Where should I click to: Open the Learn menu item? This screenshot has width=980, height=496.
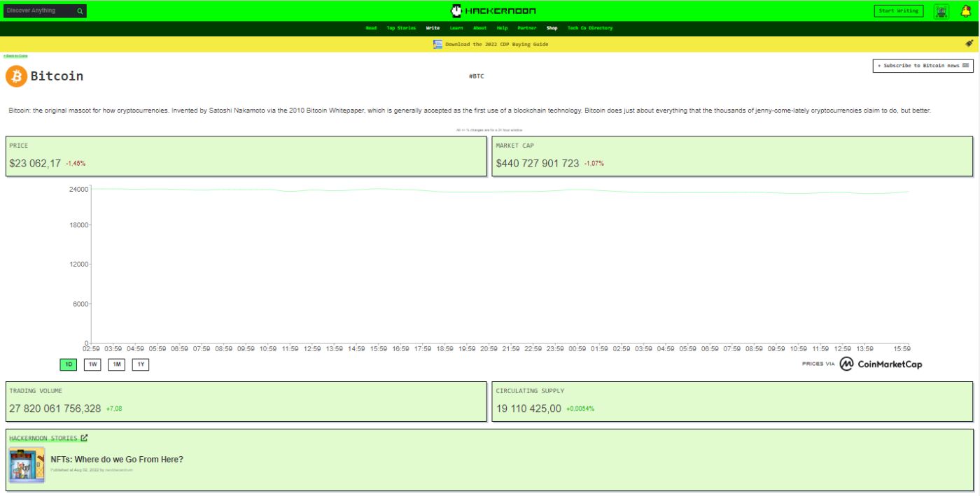[x=456, y=28]
